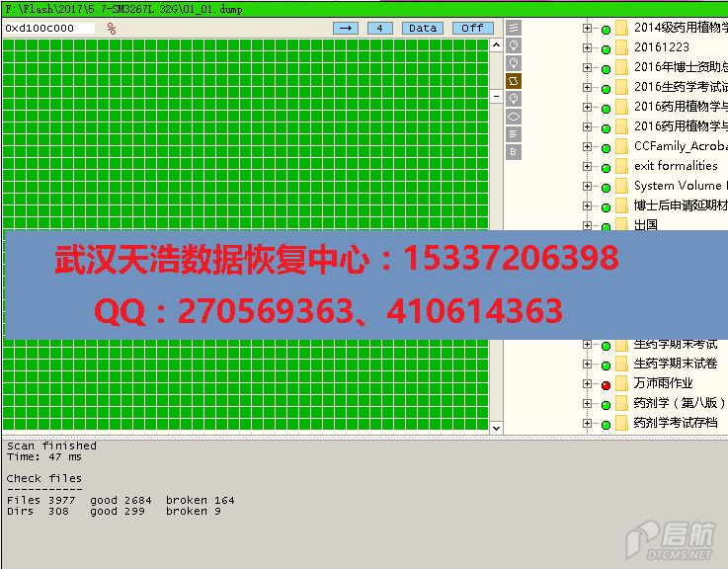
Task: Expand the 药剂学考试存档 tree node
Action: (x=588, y=423)
